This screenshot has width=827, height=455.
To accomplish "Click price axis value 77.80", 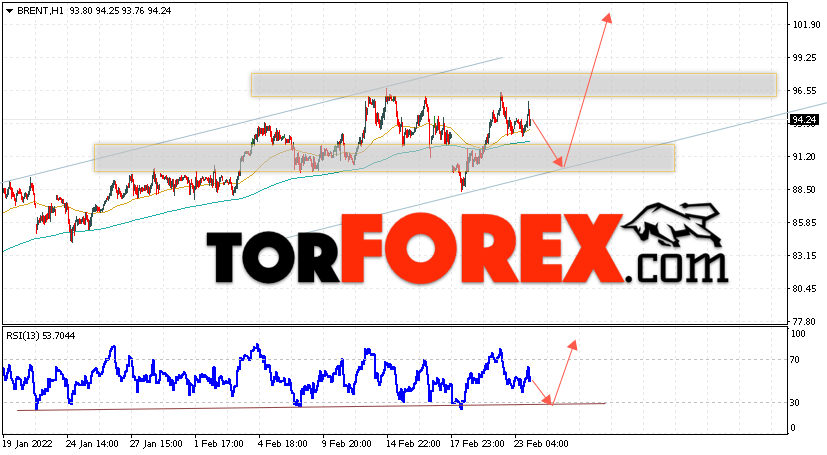I will (804, 321).
